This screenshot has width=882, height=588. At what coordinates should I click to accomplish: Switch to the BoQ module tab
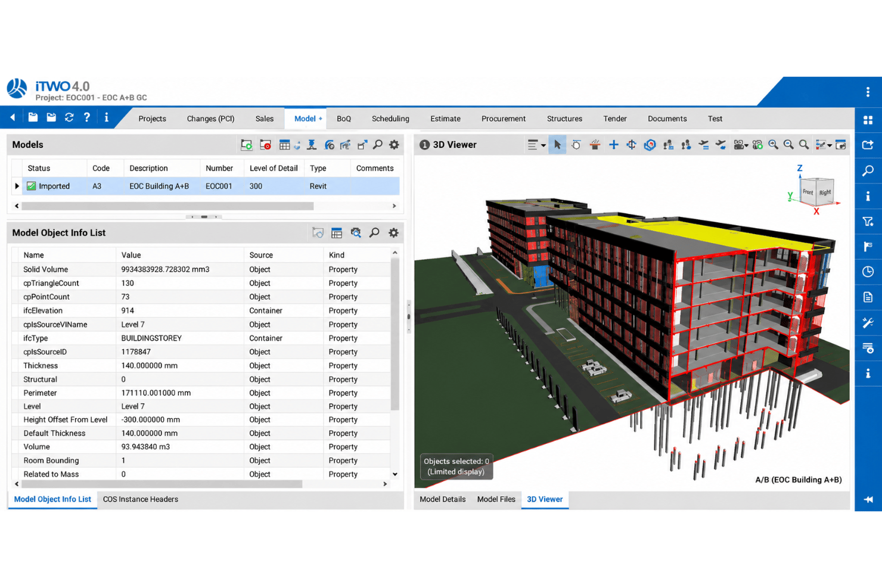pos(344,119)
